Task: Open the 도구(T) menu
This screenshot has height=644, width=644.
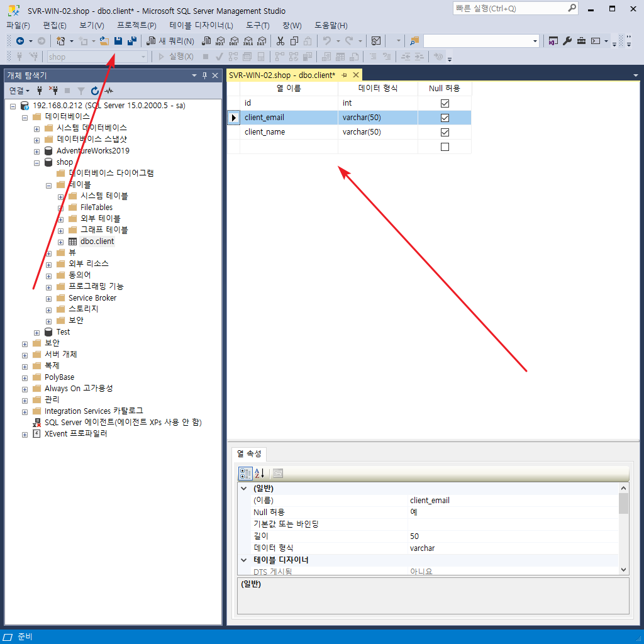Action: pyautogui.click(x=257, y=25)
